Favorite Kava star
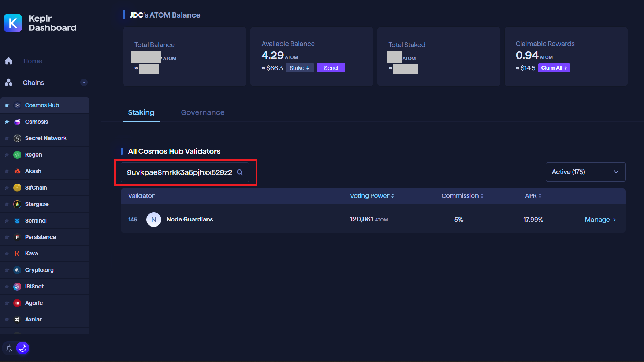This screenshot has height=362, width=644. [7, 254]
